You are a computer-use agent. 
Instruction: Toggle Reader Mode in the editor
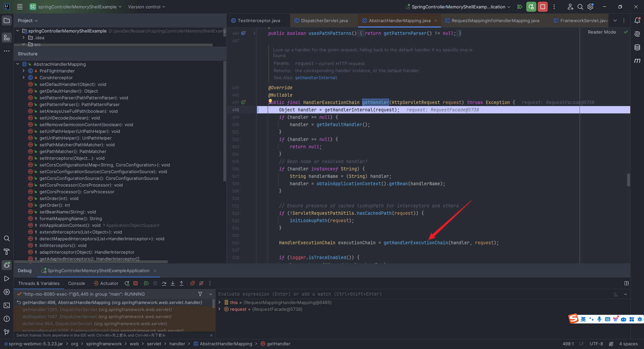pyautogui.click(x=602, y=32)
